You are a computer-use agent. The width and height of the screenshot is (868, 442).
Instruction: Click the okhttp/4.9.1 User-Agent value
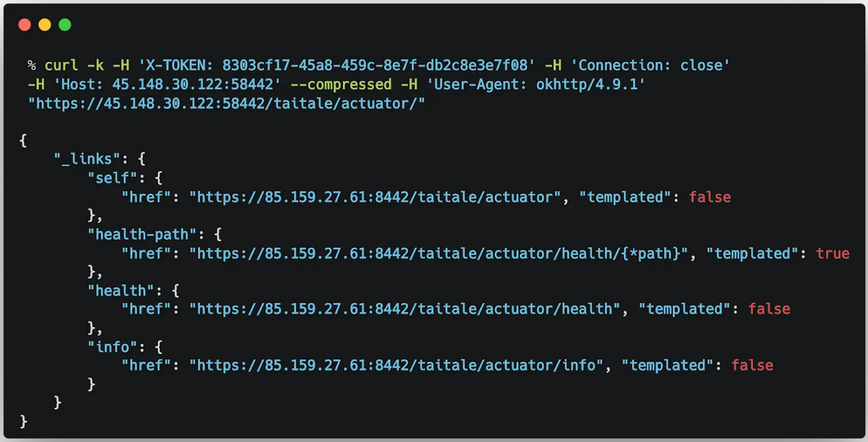point(587,85)
